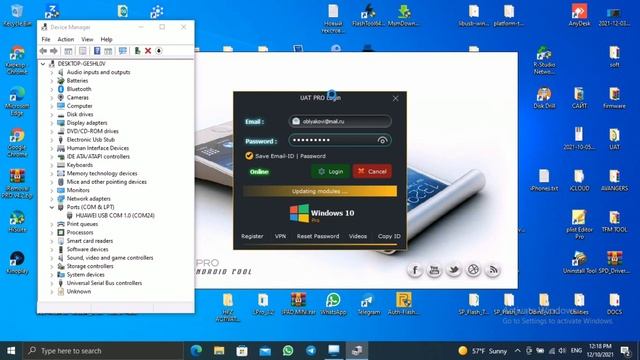Open the Windows Start menu
The width and height of the screenshot is (640, 360).
pos(11,351)
